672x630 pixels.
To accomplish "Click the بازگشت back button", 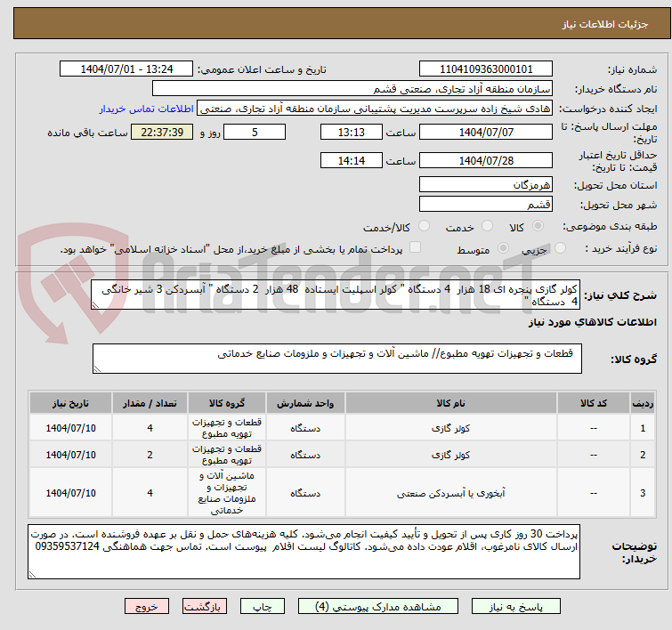I will pyautogui.click(x=206, y=607).
